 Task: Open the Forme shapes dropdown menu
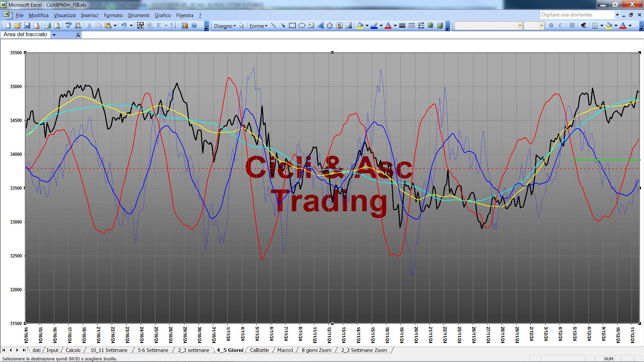(258, 26)
